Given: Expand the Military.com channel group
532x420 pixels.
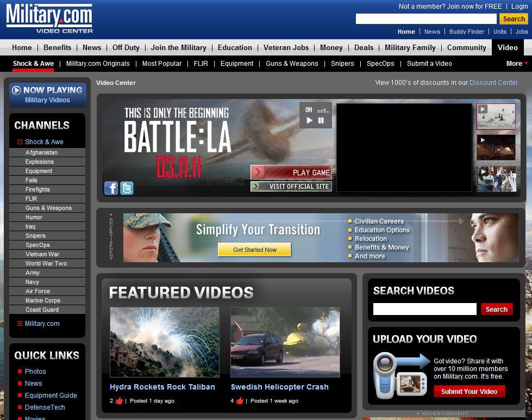Looking at the screenshot, I should point(20,324).
